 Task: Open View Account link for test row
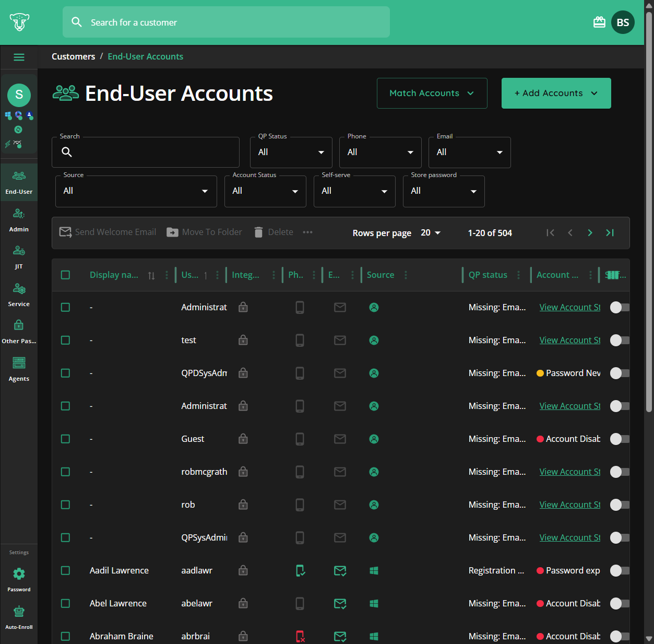click(x=570, y=340)
